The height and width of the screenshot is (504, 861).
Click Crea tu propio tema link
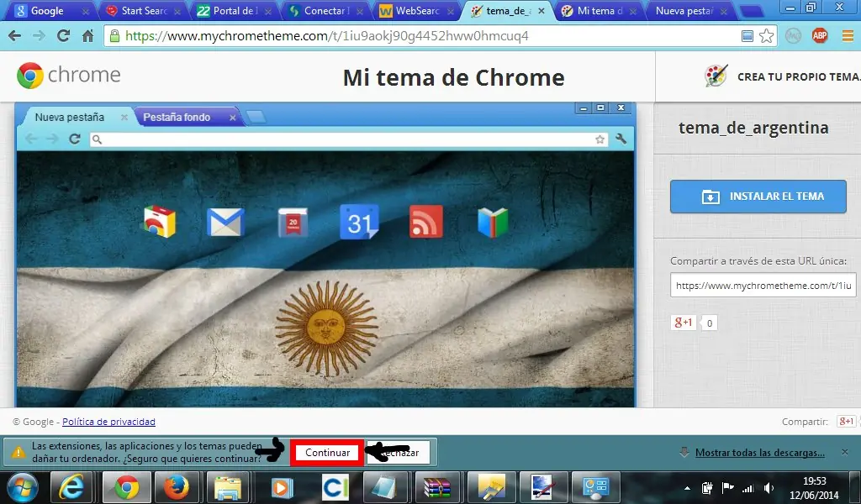[799, 76]
